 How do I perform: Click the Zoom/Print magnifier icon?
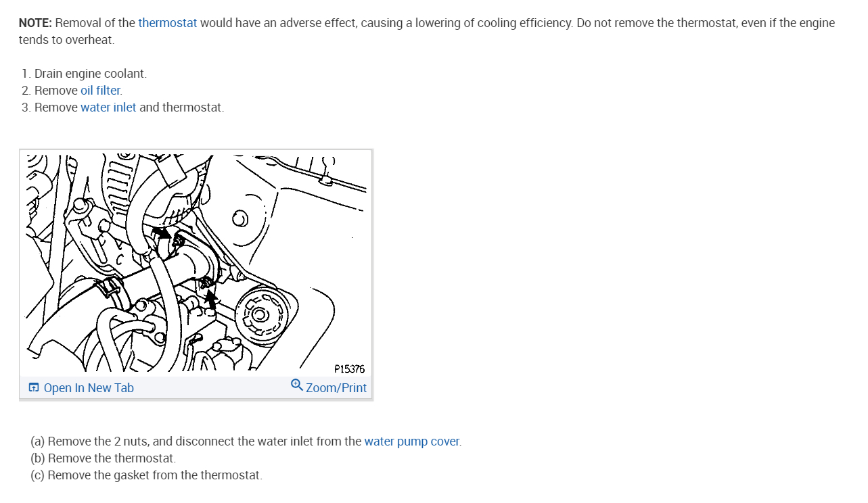click(296, 385)
